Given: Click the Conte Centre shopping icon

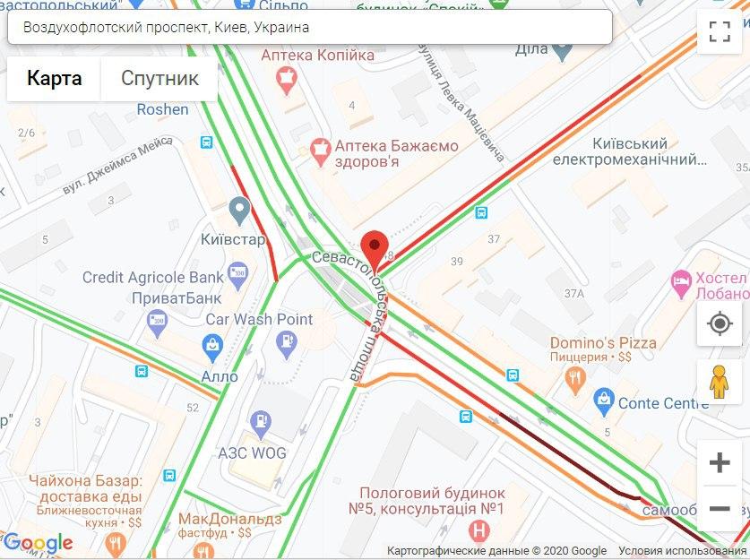Looking at the screenshot, I should pyautogui.click(x=604, y=402).
